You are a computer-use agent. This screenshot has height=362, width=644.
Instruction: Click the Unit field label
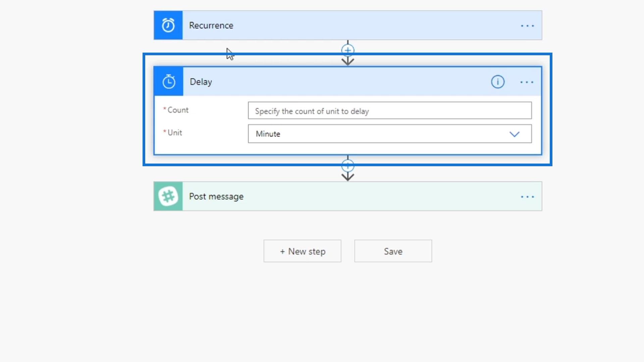click(x=174, y=133)
